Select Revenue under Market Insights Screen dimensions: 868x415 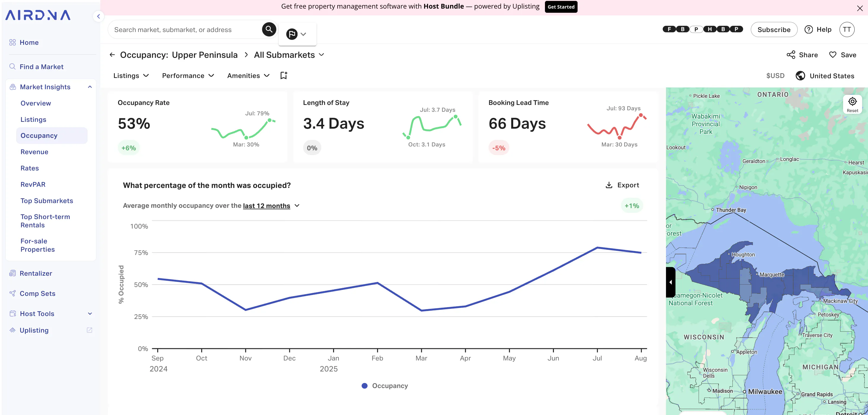tap(34, 152)
